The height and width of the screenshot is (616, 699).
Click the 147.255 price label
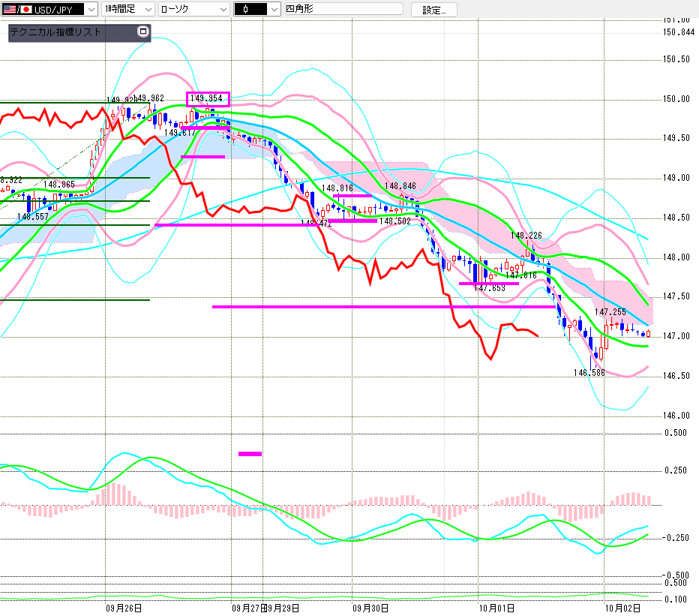pyautogui.click(x=610, y=311)
